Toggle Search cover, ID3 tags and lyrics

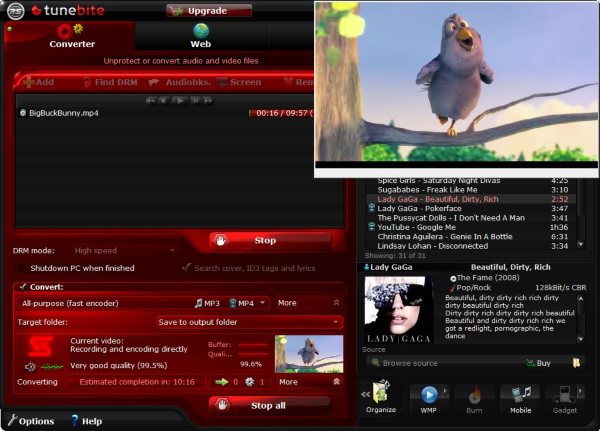coord(187,268)
